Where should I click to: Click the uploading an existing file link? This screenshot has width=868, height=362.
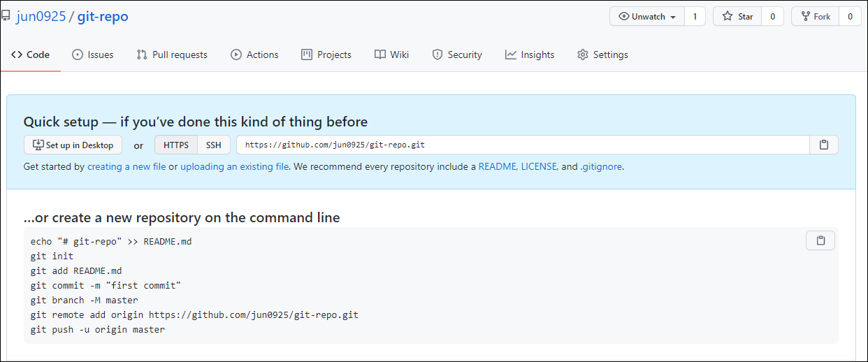[x=235, y=167]
